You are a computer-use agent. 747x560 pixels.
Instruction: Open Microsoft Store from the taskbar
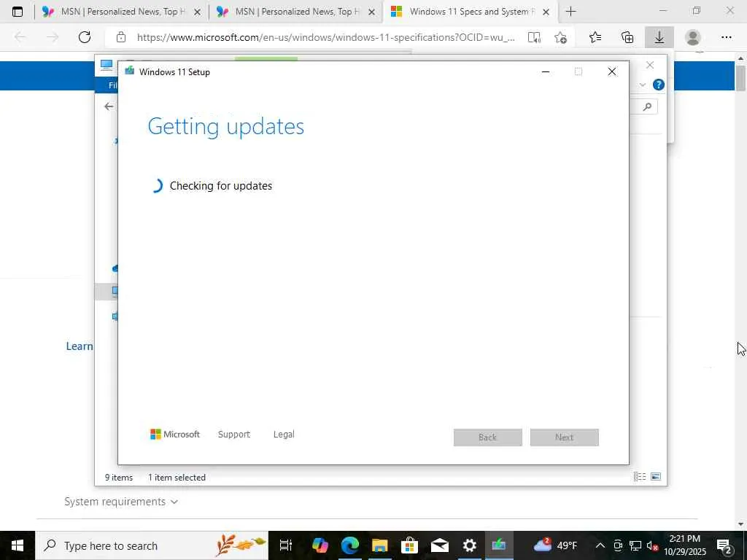point(409,545)
